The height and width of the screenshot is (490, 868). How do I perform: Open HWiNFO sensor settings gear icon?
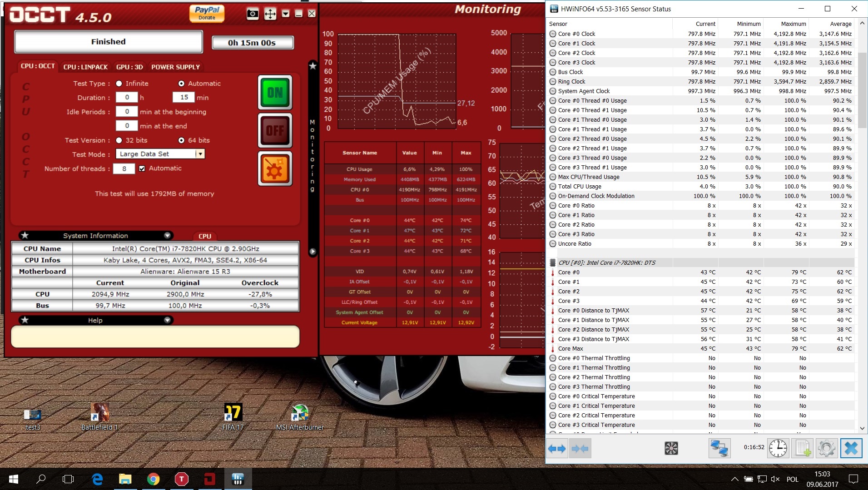[x=826, y=448]
